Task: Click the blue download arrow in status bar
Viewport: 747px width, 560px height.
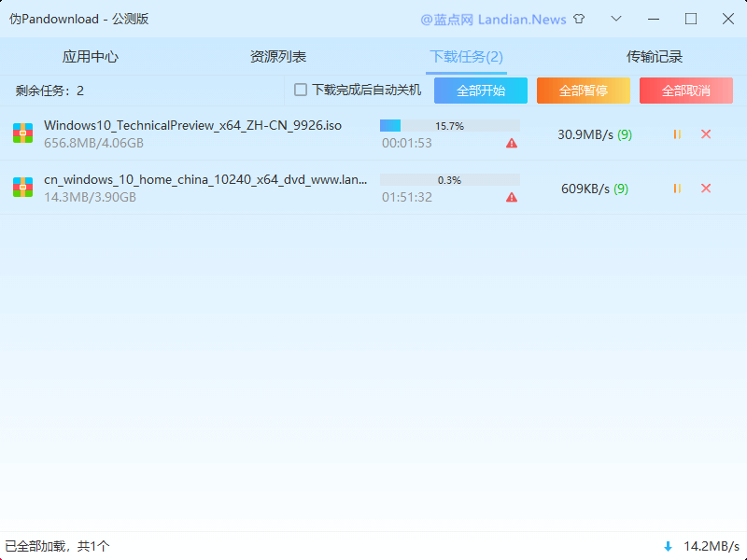Action: click(668, 546)
